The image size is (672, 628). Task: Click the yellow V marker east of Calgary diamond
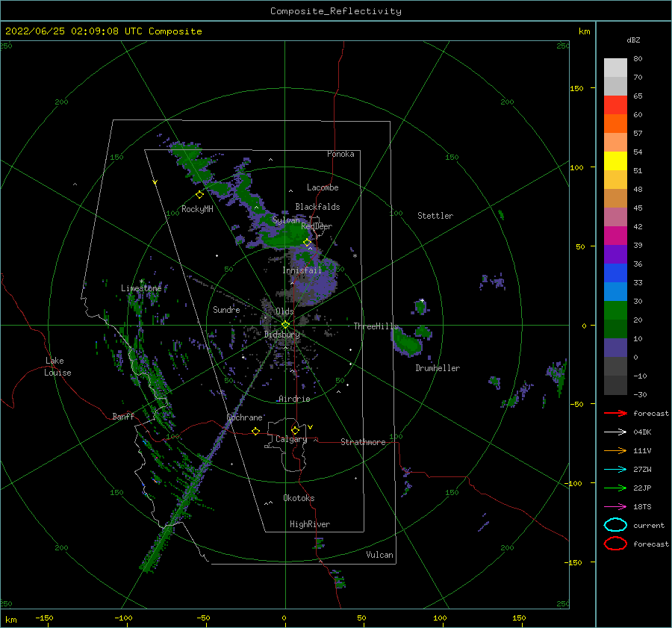tap(310, 427)
